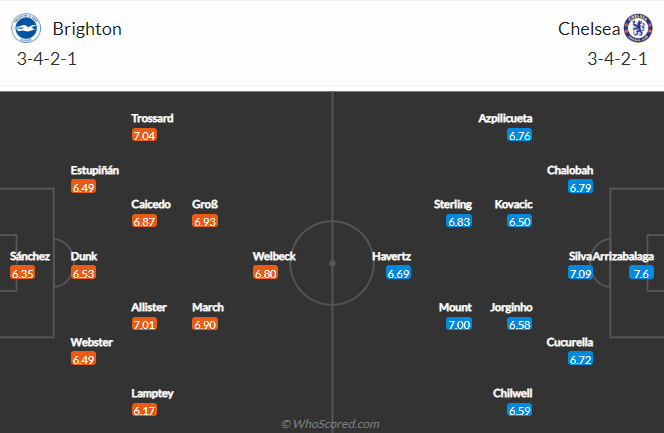Select player Cucurella on the pitch

[x=570, y=342]
